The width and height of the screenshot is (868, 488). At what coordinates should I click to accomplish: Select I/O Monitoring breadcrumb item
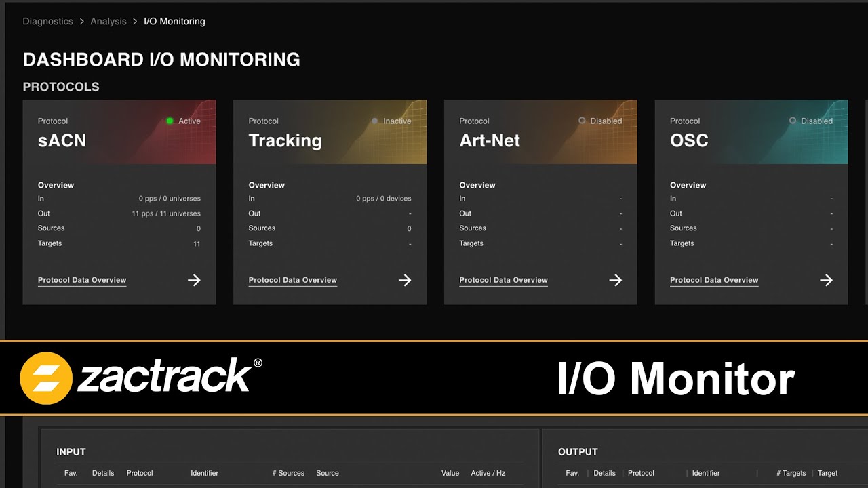174,21
